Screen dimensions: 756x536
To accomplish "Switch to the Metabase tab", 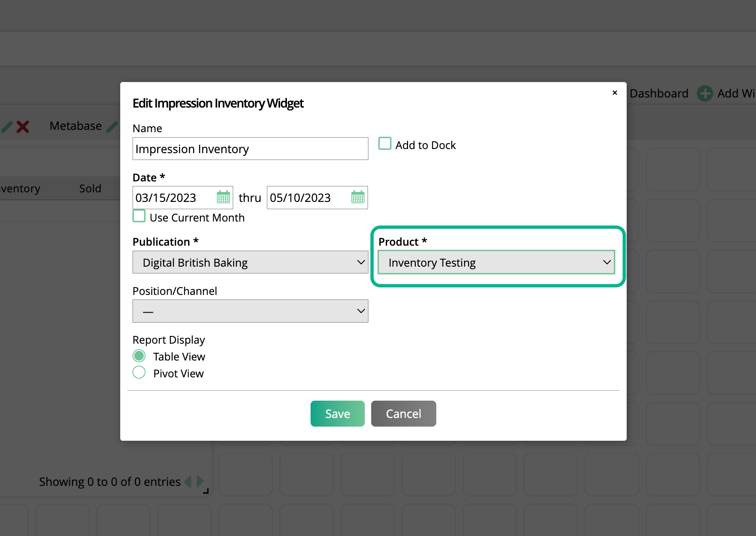I will 76,126.
